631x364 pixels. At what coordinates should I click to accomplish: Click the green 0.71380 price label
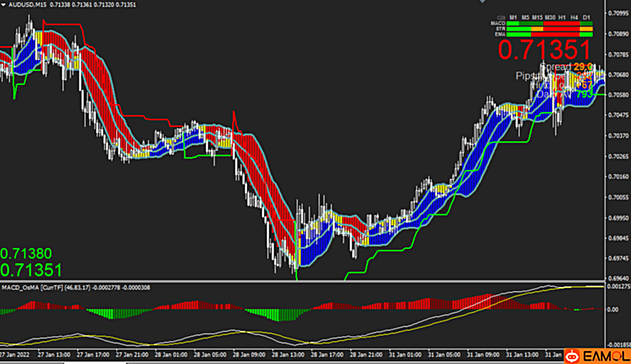pyautogui.click(x=26, y=253)
